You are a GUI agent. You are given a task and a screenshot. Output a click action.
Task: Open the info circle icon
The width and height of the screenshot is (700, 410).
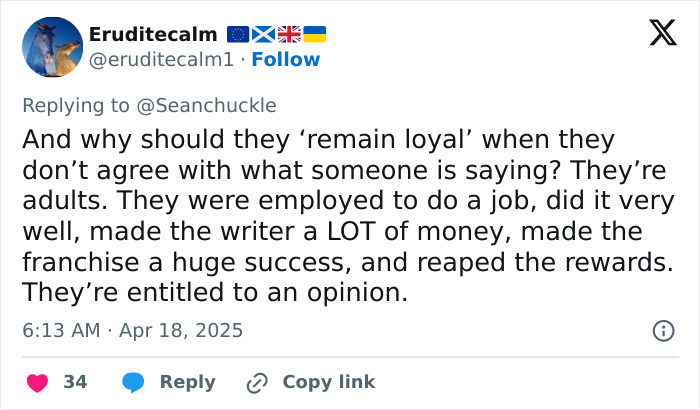tap(662, 329)
